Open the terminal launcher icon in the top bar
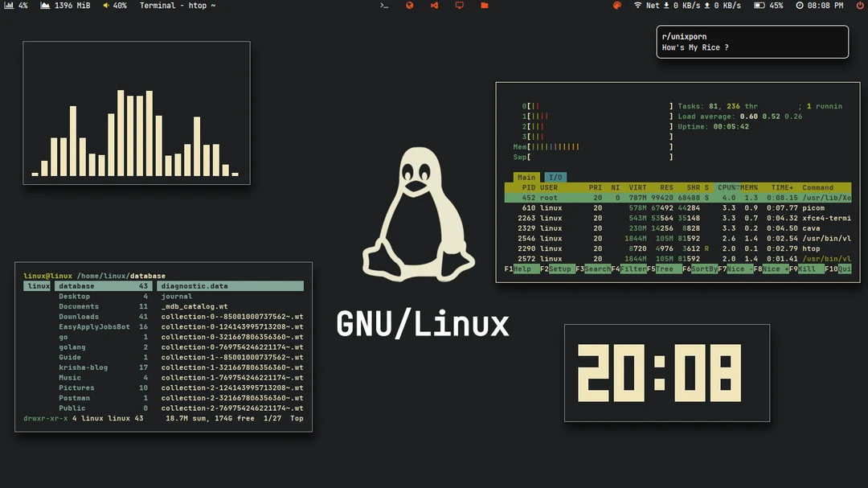Screen dimensions: 868x488 tap(384, 5)
